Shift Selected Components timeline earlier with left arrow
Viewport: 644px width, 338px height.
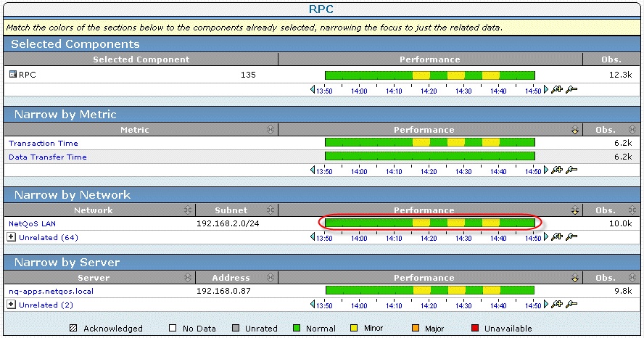click(313, 89)
